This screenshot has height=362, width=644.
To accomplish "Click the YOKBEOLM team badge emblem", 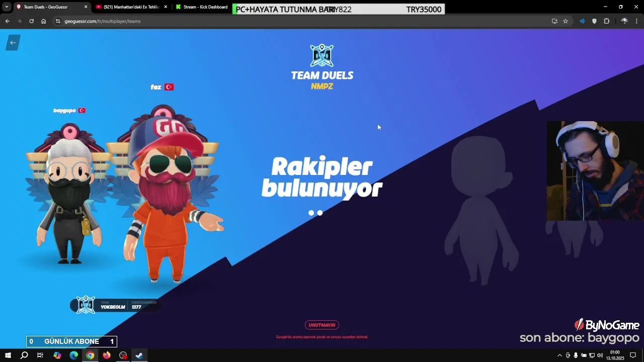I will 86,305.
